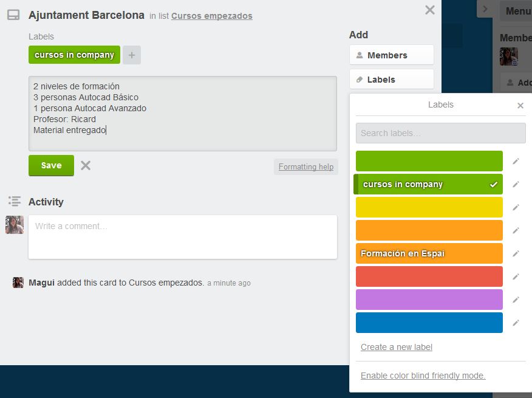Click 'Create a new label'

(x=396, y=347)
